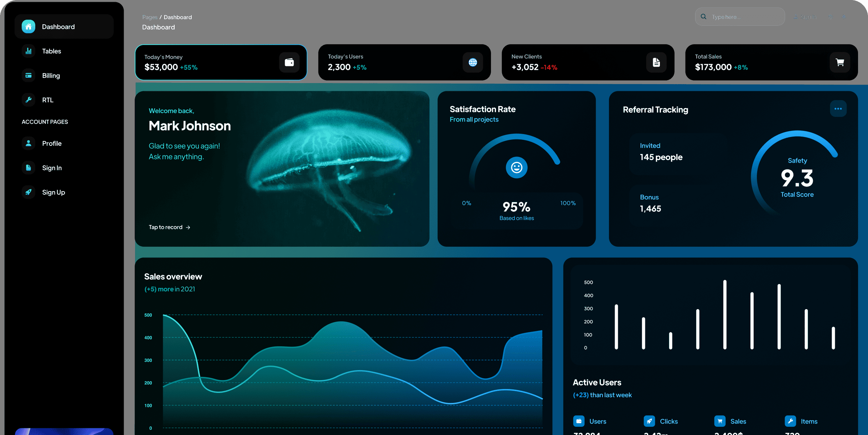The width and height of the screenshot is (868, 435).
Task: Click the '+55%' change indicator
Action: pos(189,67)
